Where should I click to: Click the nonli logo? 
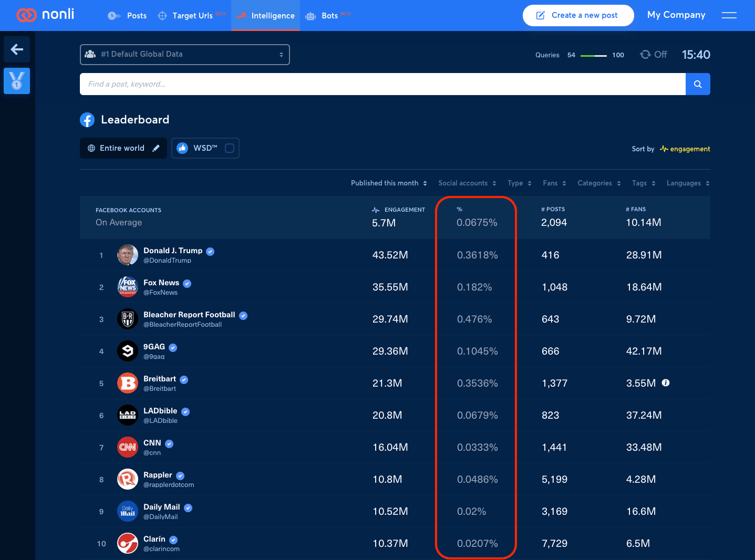coord(45,15)
